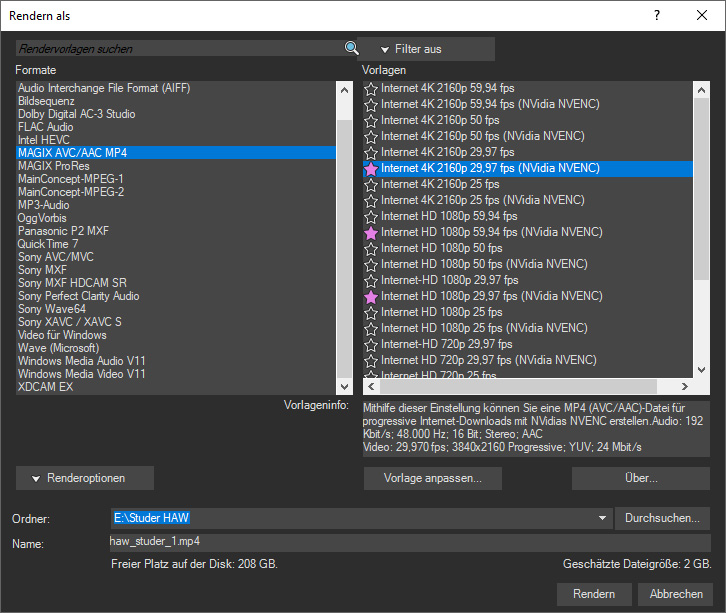Screen dimensions: 726x613
Task: Star the Internet 4K 2160p 50 fps template
Action: pyautogui.click(x=371, y=120)
